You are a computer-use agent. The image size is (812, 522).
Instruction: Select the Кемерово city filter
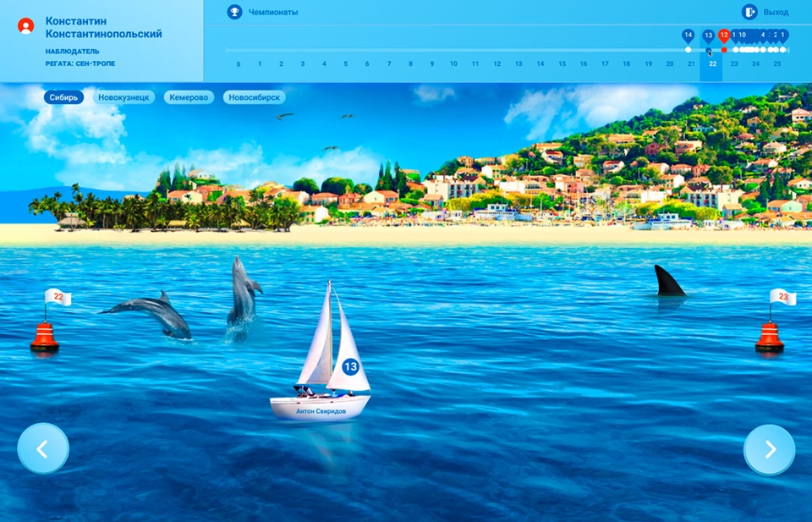(x=189, y=97)
